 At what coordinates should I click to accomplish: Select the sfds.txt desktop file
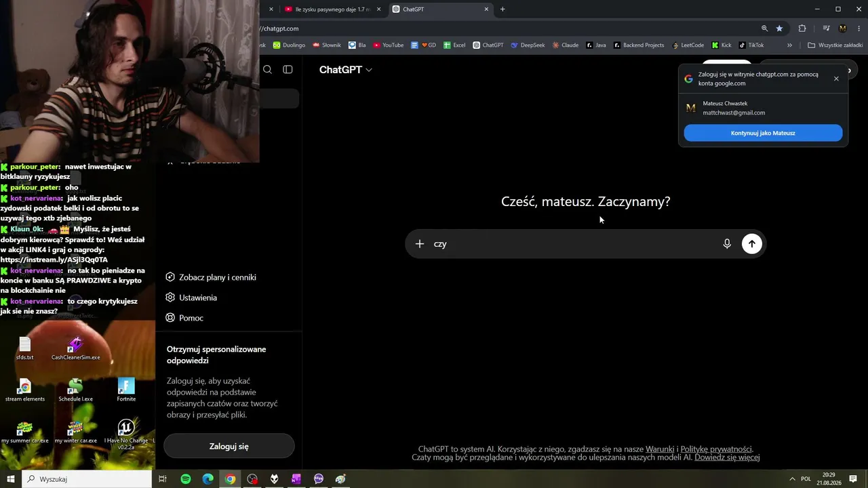pos(25,348)
